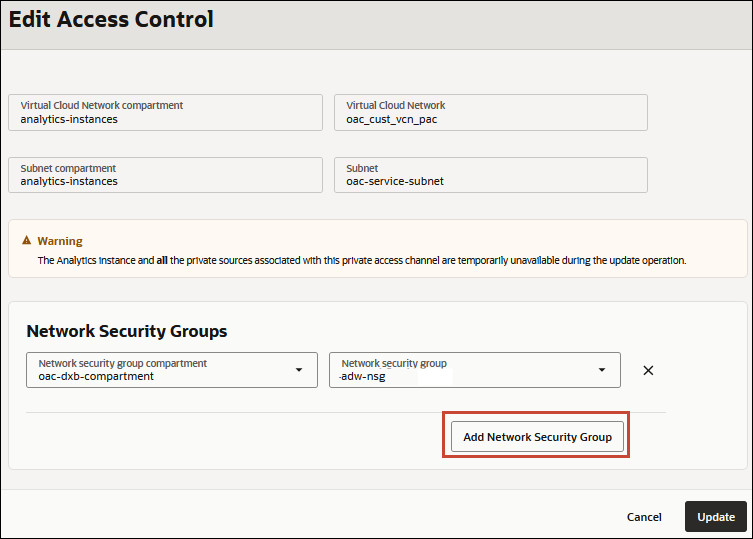Screen dimensions: 753x539
Task: Cancel editing access control
Action: [644, 517]
